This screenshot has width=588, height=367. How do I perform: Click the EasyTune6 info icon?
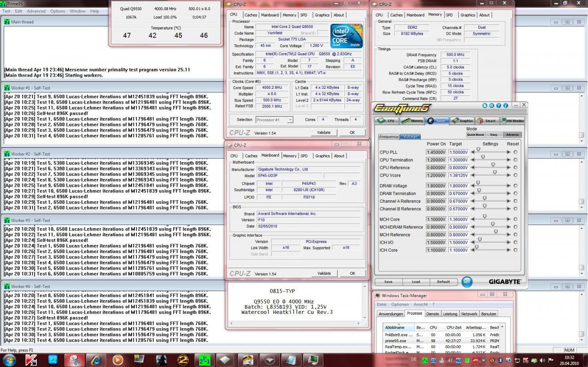pyautogui.click(x=506, y=106)
